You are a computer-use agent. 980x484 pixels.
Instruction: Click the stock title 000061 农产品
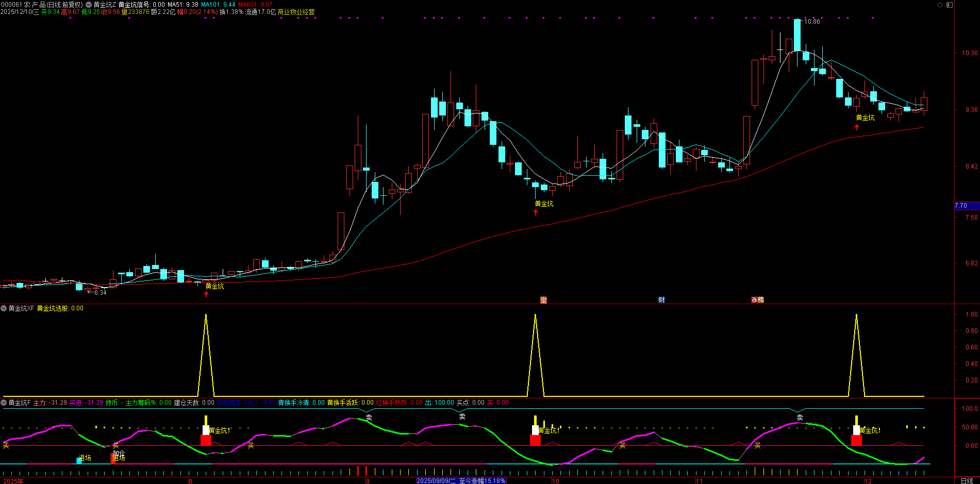click(41, 5)
